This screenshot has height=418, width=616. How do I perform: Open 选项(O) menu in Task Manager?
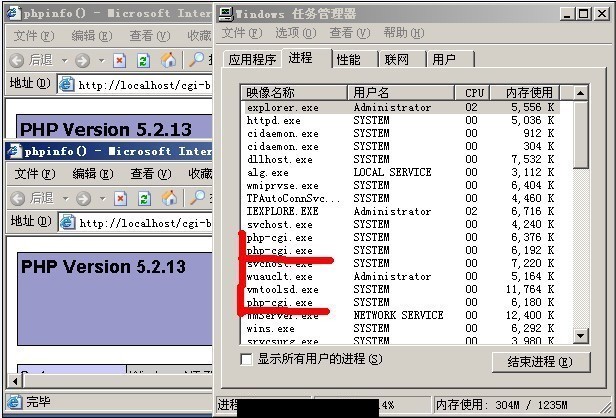296,33
